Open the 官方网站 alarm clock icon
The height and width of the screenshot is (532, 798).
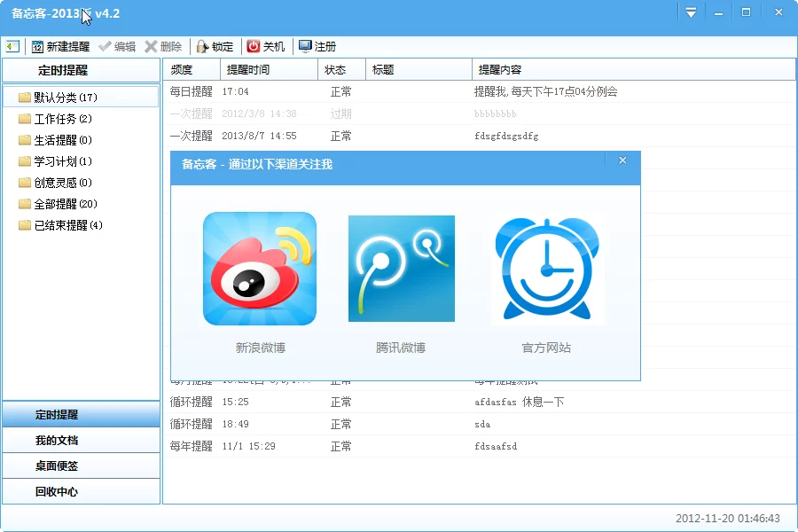coord(547,269)
